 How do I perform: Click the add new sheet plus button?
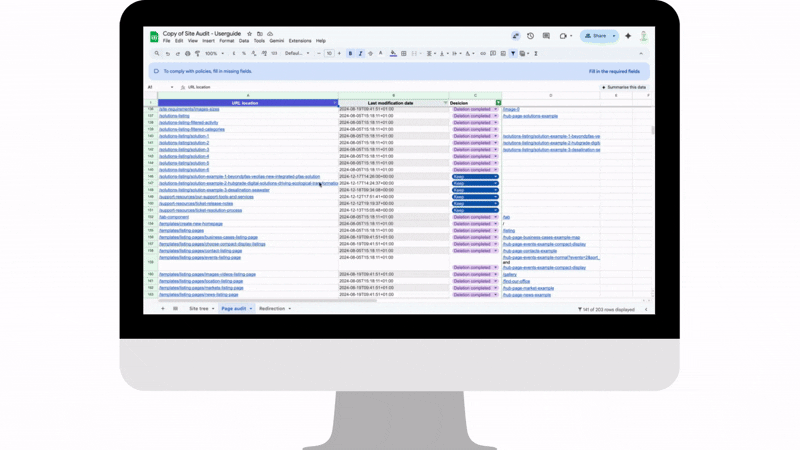(163, 309)
